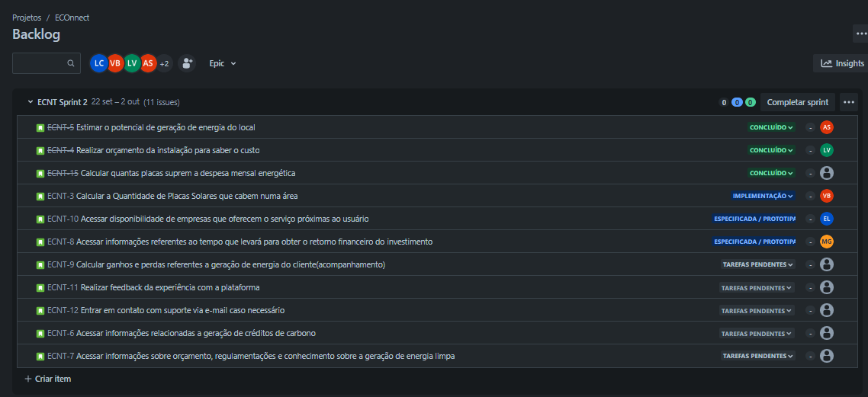Image resolution: width=868 pixels, height=397 pixels.
Task: Show the +2 additional members filter
Action: (165, 63)
